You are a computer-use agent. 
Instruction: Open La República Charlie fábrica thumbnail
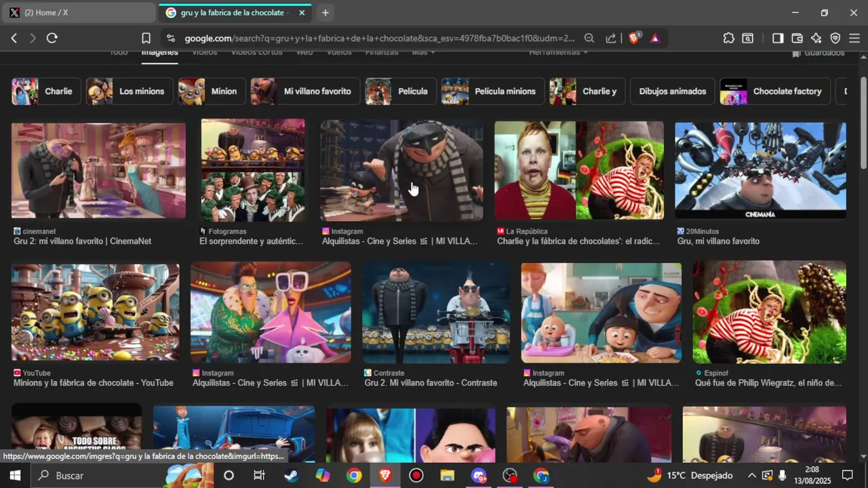pyautogui.click(x=579, y=170)
